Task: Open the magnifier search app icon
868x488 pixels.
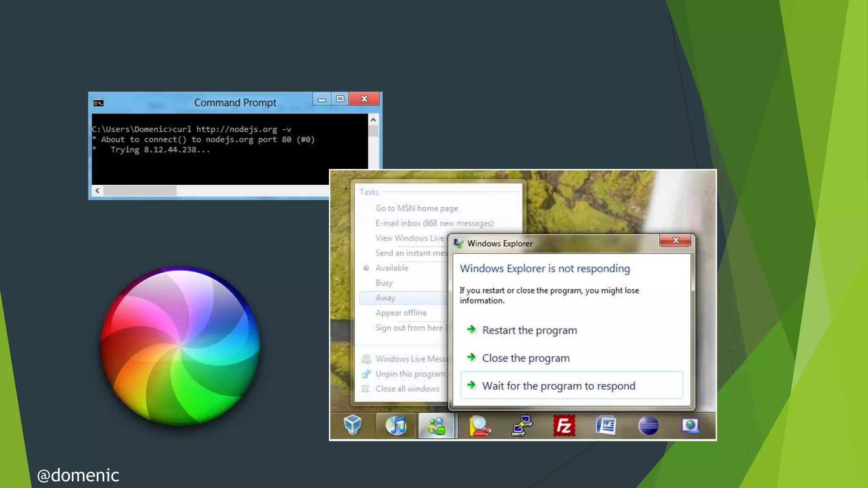Action: pyautogui.click(x=479, y=426)
